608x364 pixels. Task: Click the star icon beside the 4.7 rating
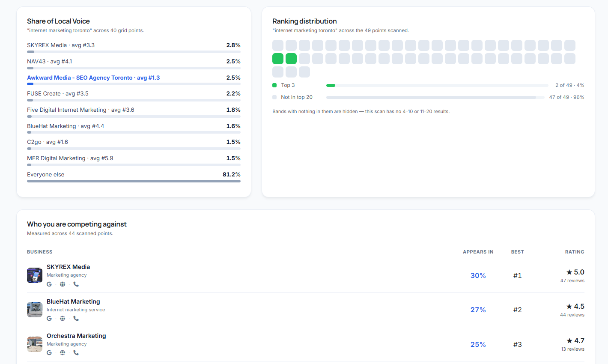569,340
